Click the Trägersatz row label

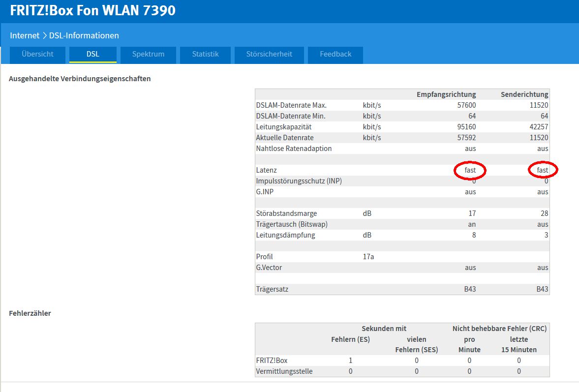pos(272,289)
